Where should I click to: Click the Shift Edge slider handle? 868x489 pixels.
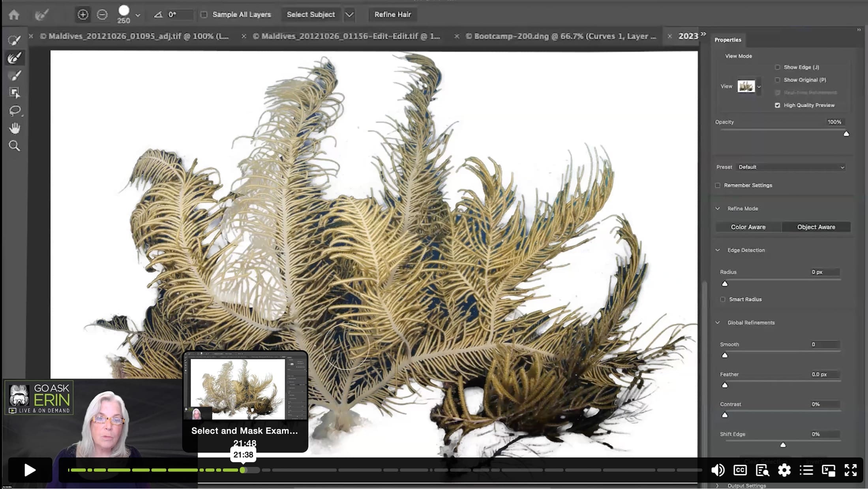(x=783, y=445)
